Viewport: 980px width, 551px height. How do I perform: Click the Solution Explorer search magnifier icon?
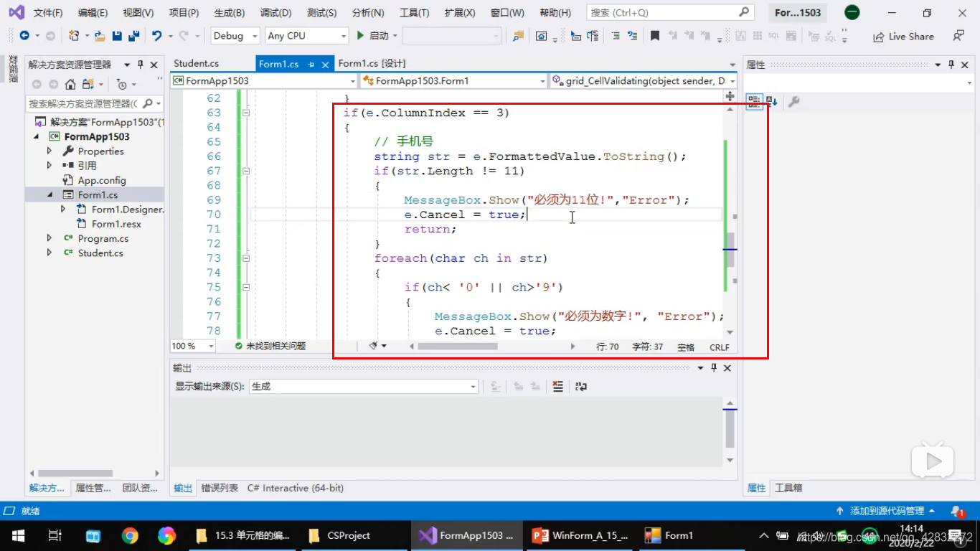point(147,103)
